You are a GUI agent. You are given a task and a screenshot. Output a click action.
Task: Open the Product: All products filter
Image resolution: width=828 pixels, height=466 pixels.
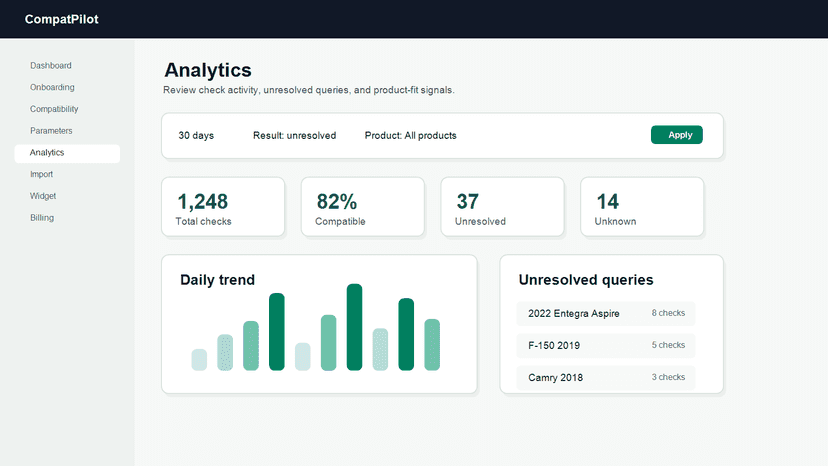(410, 135)
